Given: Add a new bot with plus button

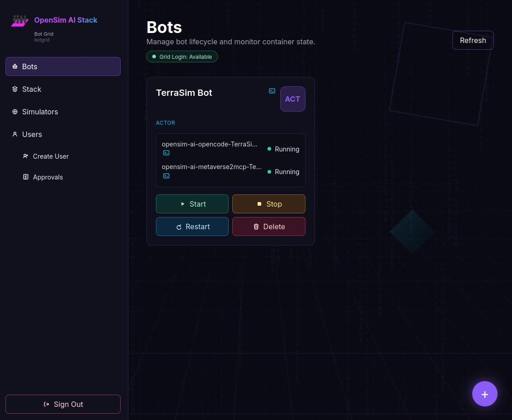Looking at the screenshot, I should [x=484, y=394].
